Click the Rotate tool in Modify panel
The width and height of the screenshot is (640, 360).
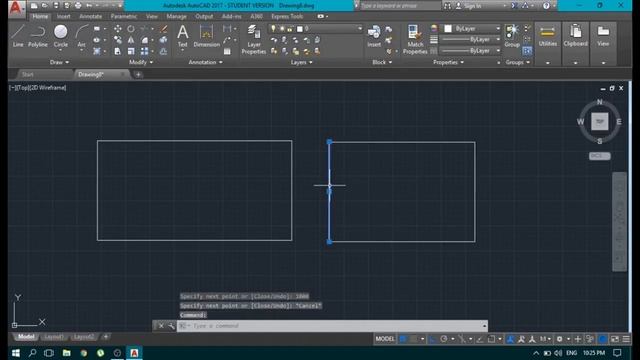tap(131, 29)
